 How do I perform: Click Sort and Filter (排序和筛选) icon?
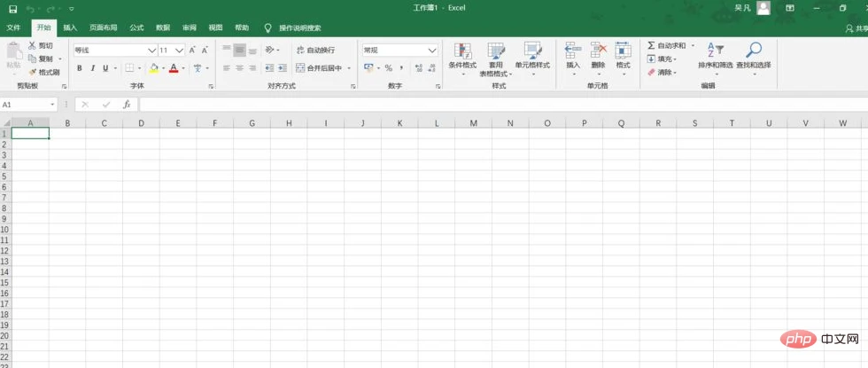click(x=716, y=55)
